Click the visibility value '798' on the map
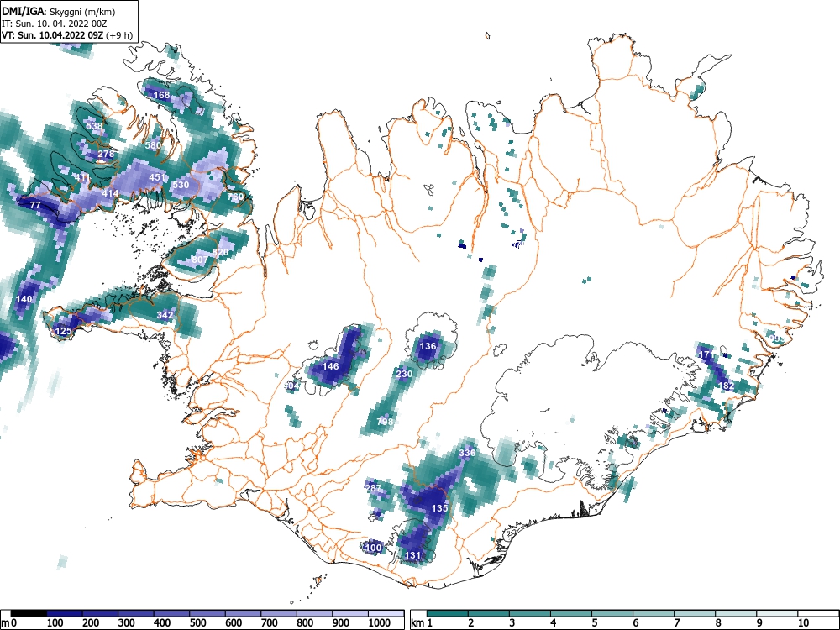The width and height of the screenshot is (840, 630). click(x=386, y=422)
